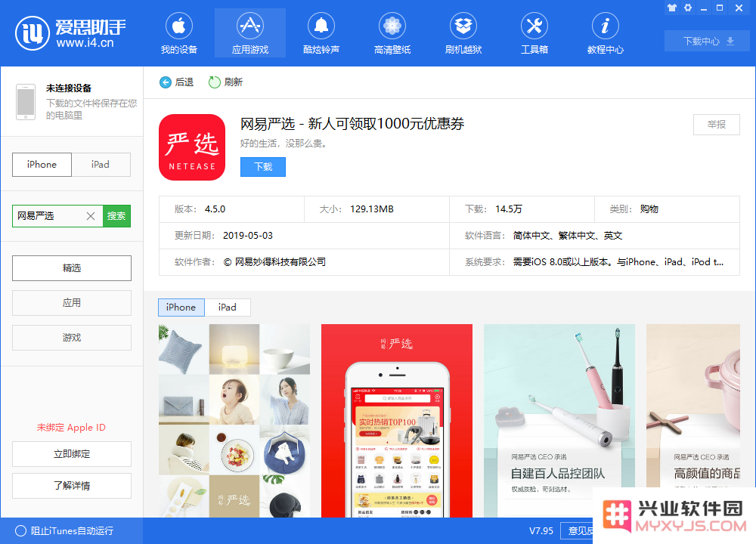Click the V7.95 version label
756x544 pixels.
click(541, 531)
